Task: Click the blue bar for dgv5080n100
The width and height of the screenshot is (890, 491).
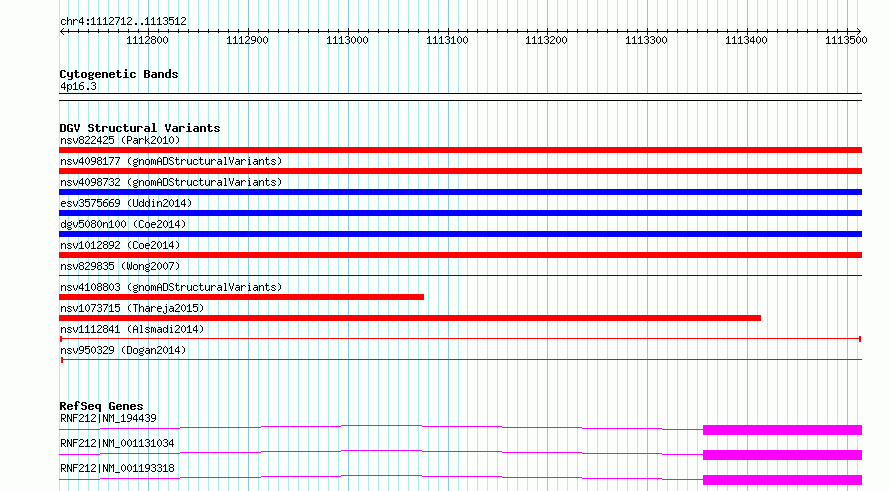Action: tap(460, 234)
